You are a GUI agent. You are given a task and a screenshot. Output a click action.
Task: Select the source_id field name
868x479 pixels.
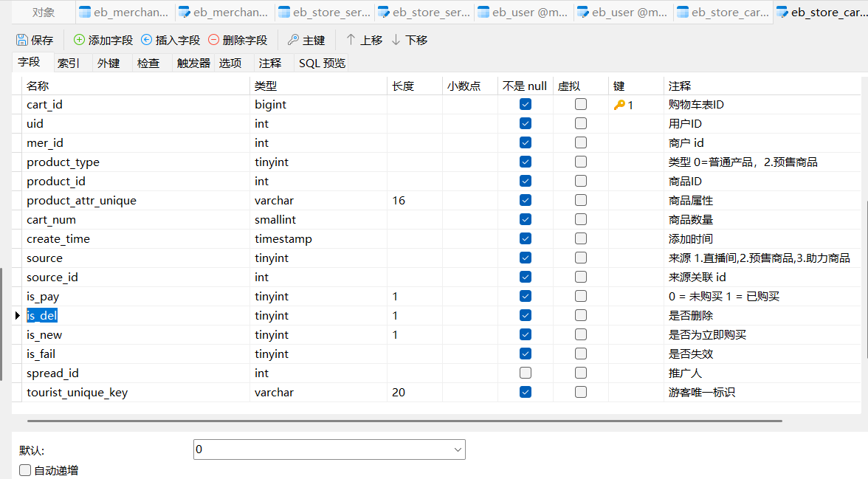coord(52,278)
